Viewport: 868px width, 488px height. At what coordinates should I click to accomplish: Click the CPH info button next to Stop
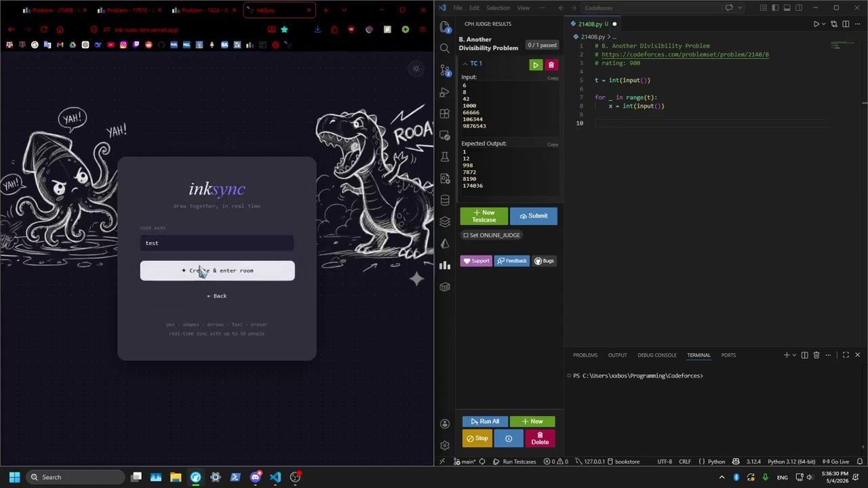tap(509, 439)
